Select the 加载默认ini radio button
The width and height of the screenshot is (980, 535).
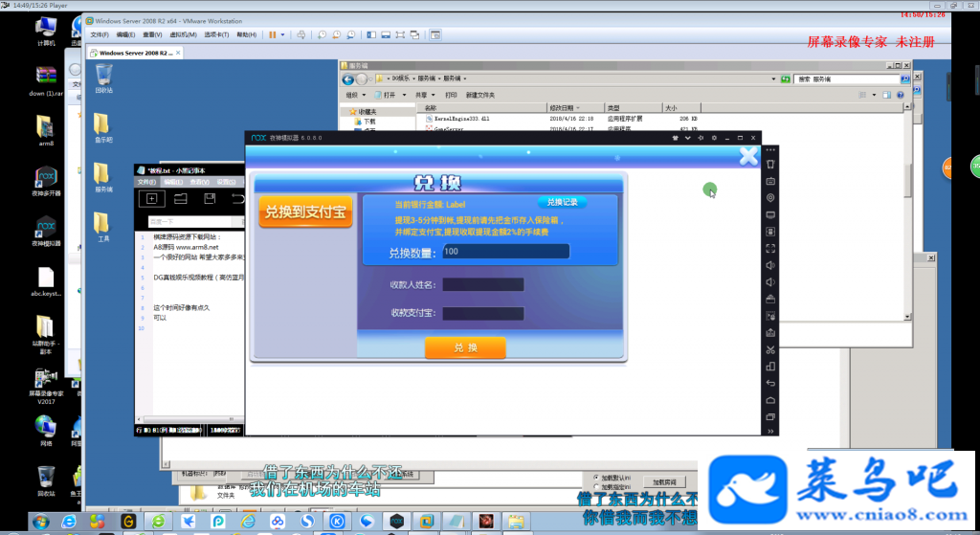pyautogui.click(x=595, y=478)
